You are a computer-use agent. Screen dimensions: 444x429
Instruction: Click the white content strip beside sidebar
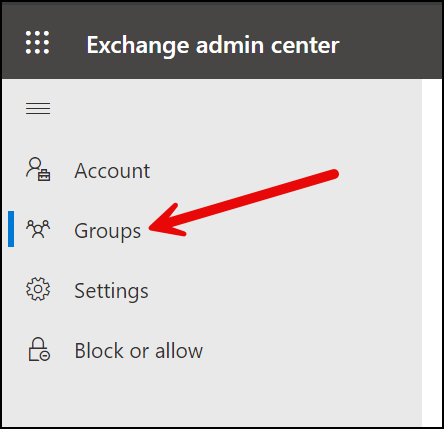(432, 252)
